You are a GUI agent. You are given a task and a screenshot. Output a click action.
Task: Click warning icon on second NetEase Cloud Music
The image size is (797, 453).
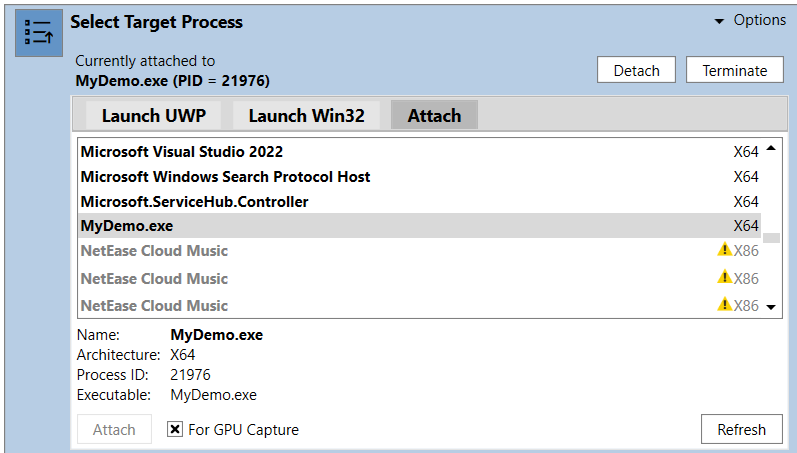pos(724,277)
